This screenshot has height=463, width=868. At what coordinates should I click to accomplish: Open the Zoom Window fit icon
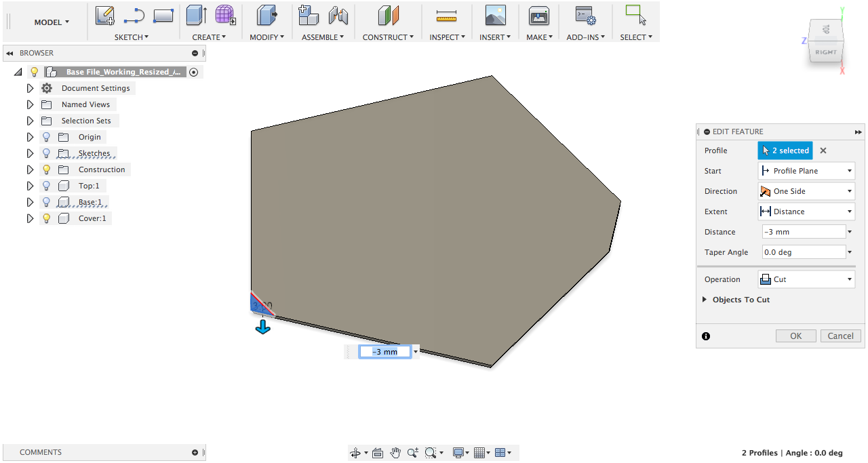pos(429,453)
